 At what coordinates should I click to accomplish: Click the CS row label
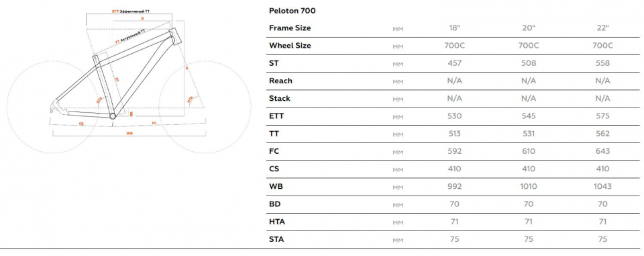click(274, 169)
